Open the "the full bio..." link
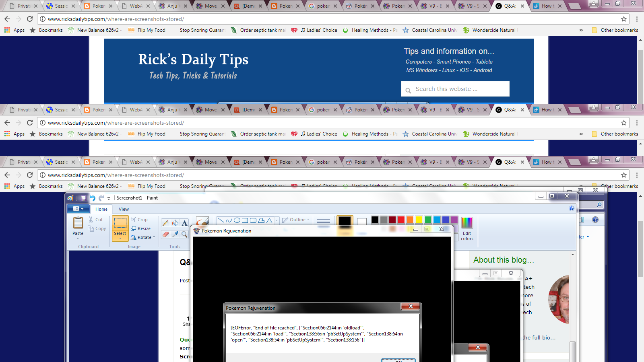 [x=539, y=337]
